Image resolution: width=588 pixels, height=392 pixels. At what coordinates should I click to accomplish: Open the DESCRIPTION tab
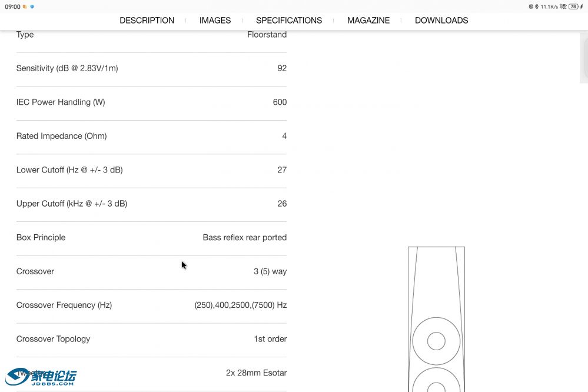click(147, 20)
